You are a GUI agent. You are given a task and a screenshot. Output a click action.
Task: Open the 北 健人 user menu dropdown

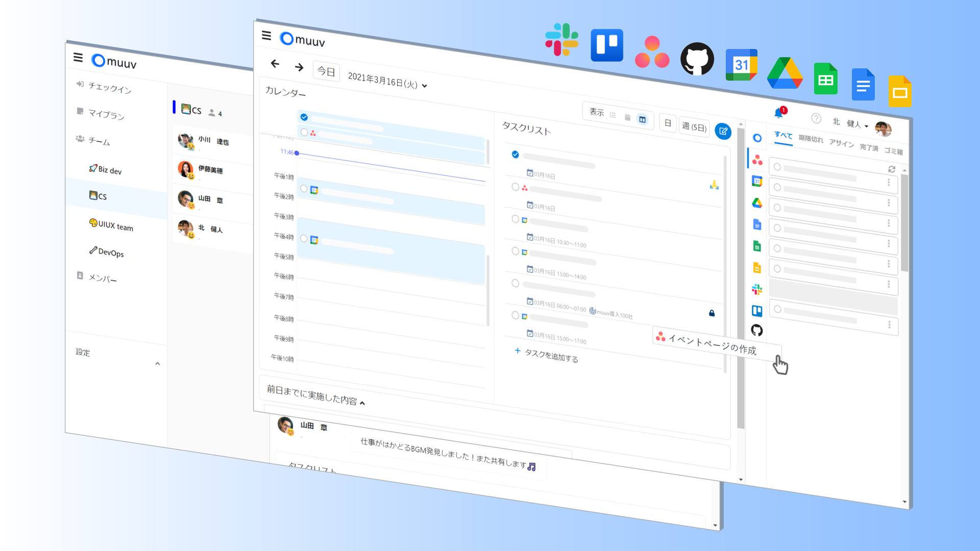850,123
